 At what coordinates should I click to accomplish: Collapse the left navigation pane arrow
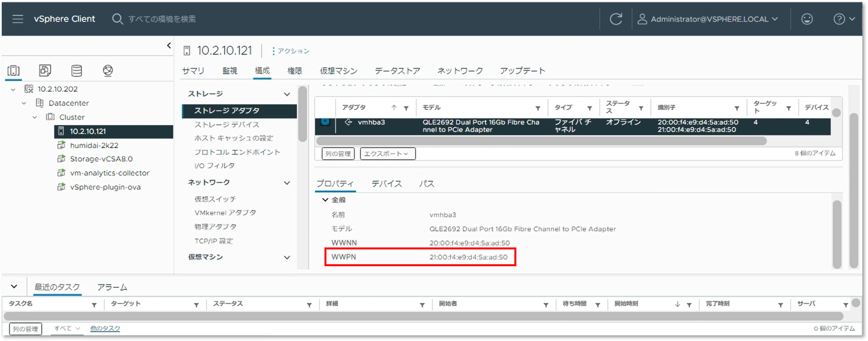coord(169,45)
